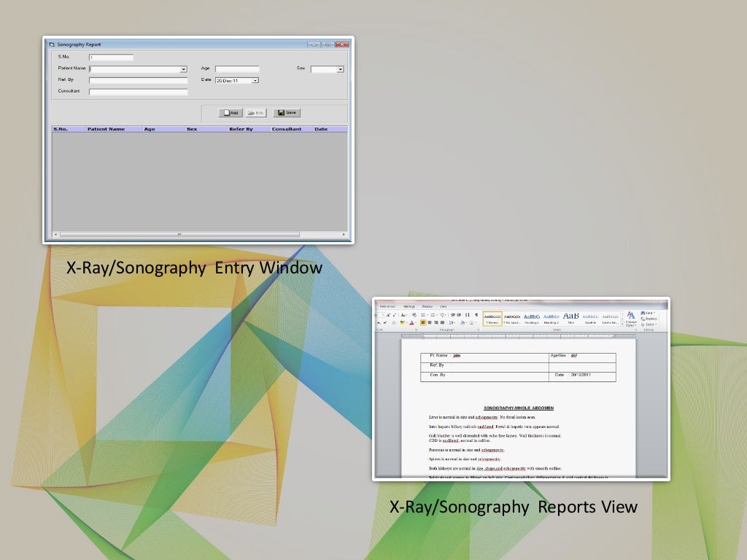Toggle Show/Hide paragraph marks icon
Image resolution: width=747 pixels, height=560 pixels.
476,315
